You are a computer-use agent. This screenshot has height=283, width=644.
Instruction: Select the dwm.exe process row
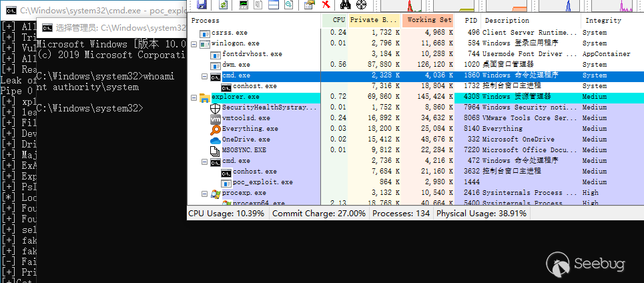tap(416, 65)
